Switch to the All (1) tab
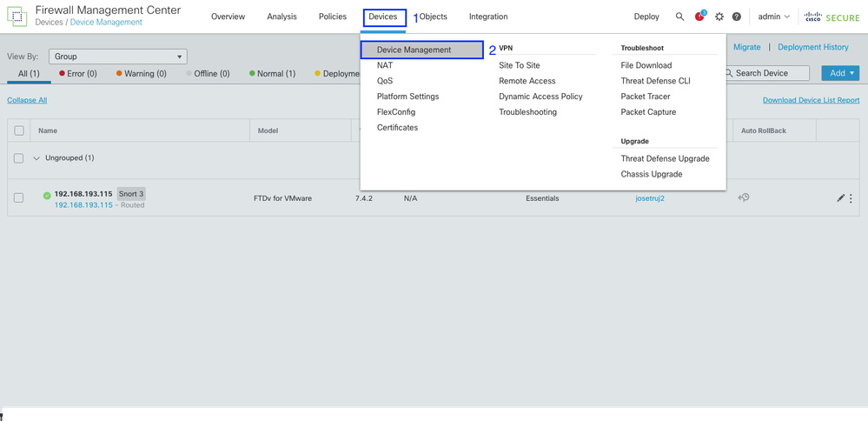This screenshot has height=421, width=868. 29,74
